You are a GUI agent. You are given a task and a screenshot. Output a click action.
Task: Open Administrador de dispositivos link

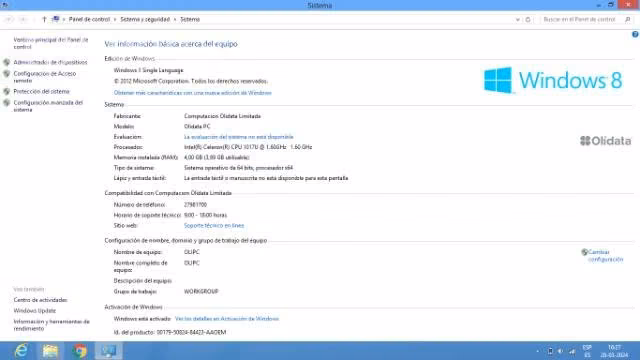pos(50,62)
